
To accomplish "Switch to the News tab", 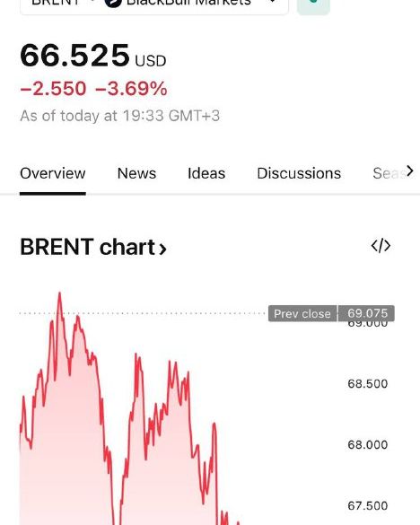I will [x=136, y=173].
